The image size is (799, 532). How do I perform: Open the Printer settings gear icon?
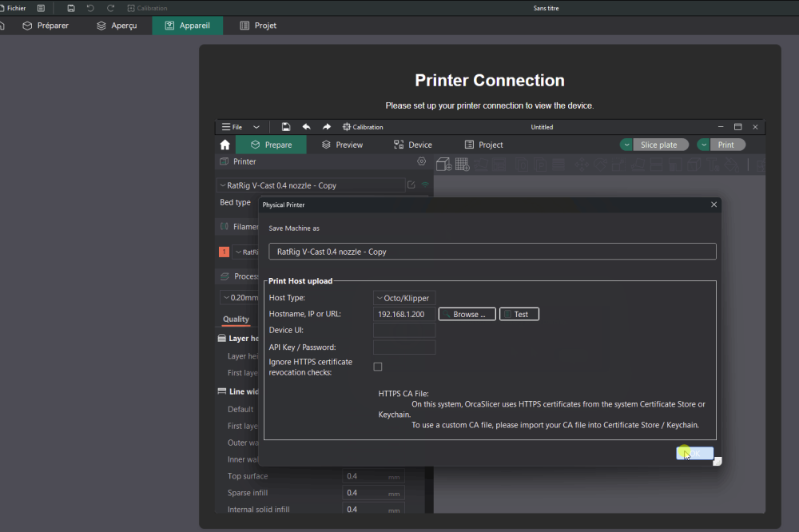421,161
